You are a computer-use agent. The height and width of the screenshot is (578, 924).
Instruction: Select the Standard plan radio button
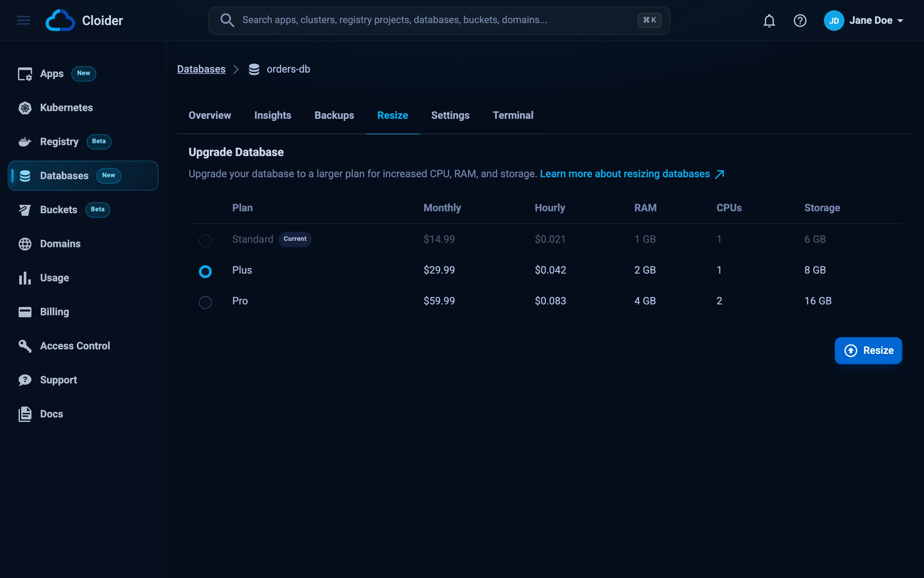tap(205, 241)
